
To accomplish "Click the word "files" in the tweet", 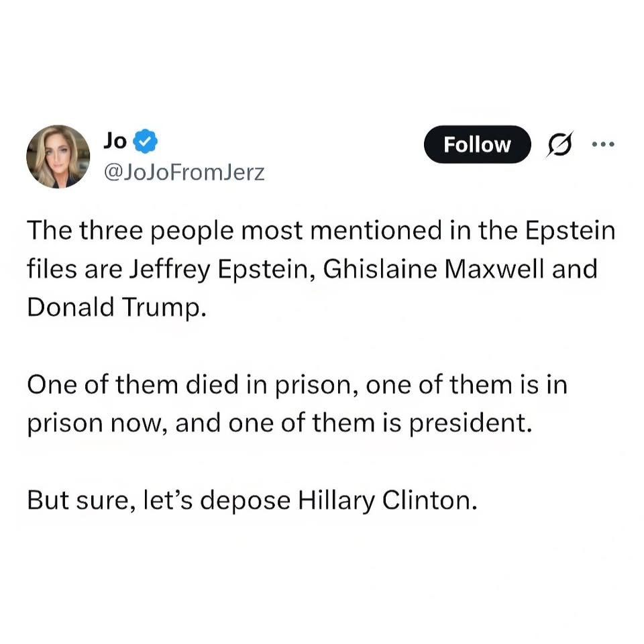I will click(52, 270).
